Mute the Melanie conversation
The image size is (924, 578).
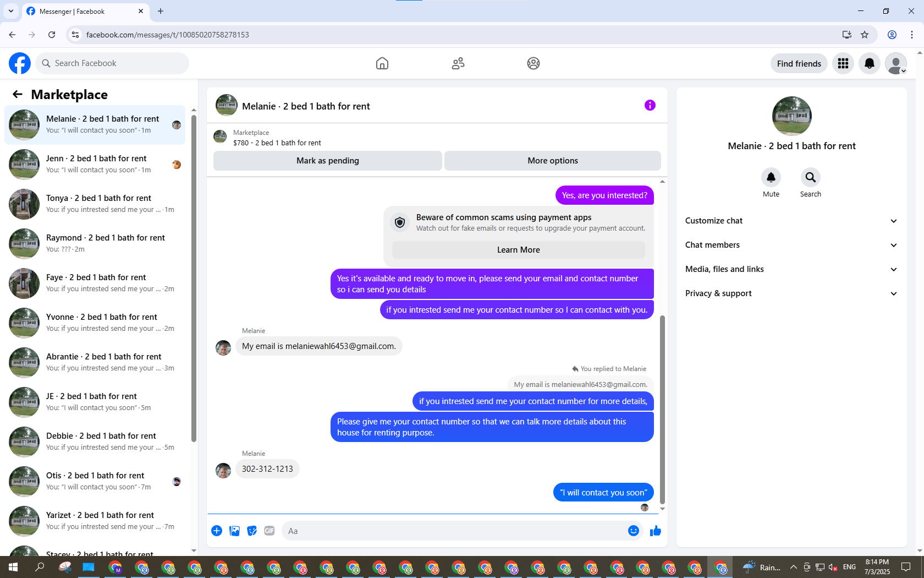point(771,177)
